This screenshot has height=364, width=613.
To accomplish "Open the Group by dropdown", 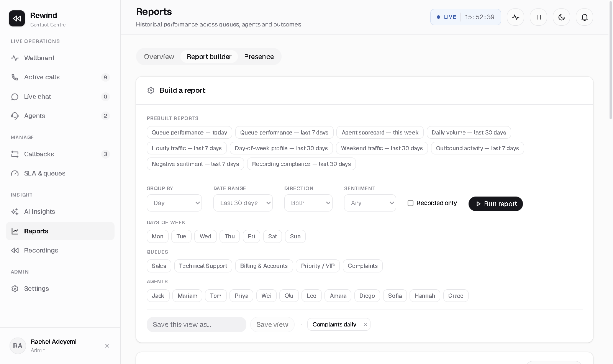I will (x=174, y=203).
